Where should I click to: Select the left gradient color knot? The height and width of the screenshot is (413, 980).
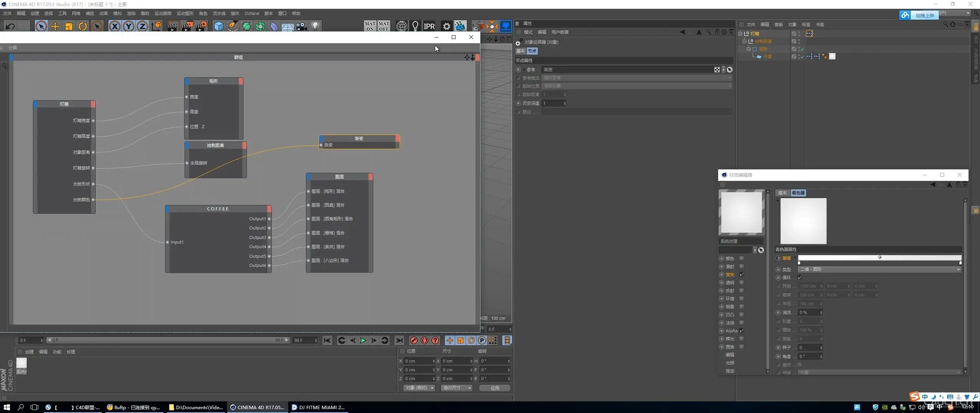(x=799, y=263)
